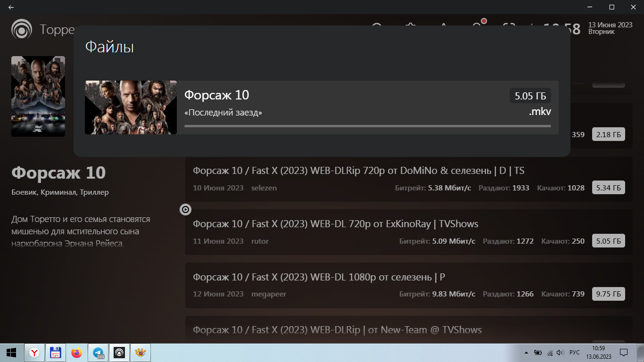Click the Lampa app taskbar icon
Image resolution: width=644 pixels, height=362 pixels.
[119, 353]
